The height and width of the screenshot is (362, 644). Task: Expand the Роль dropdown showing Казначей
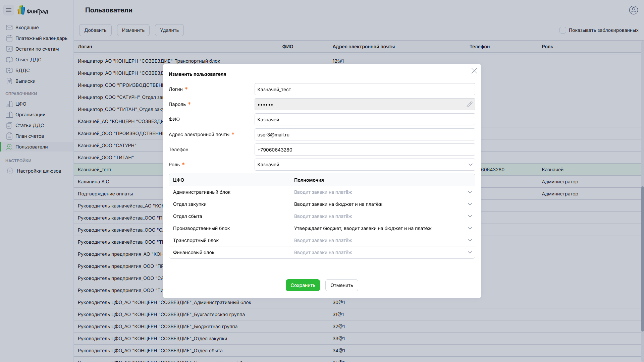(365, 165)
